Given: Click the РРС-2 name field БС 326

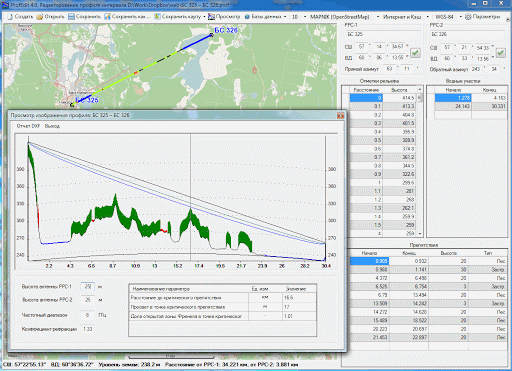Looking at the screenshot, I should coord(469,35).
